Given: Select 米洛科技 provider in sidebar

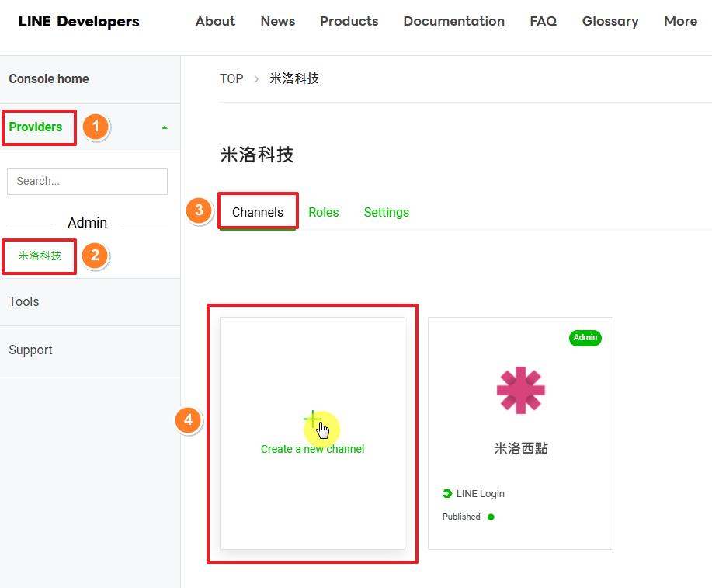Looking at the screenshot, I should 40,256.
